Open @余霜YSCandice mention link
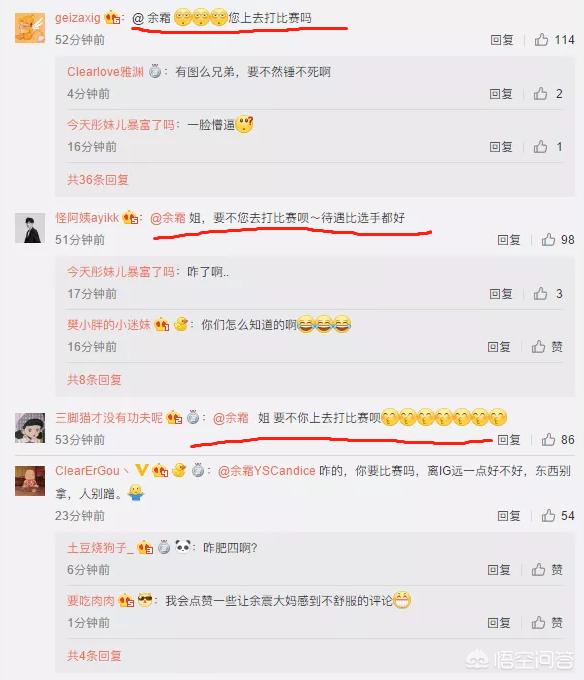Viewport: 584px width, 680px height. [x=266, y=471]
